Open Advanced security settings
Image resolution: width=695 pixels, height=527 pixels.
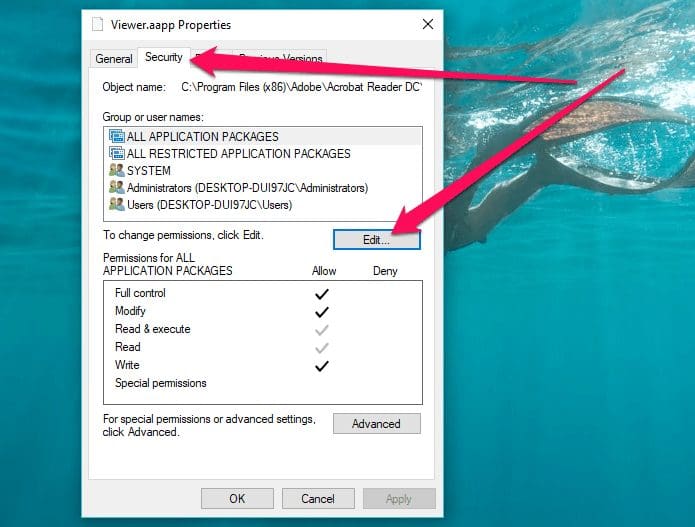pyautogui.click(x=376, y=424)
